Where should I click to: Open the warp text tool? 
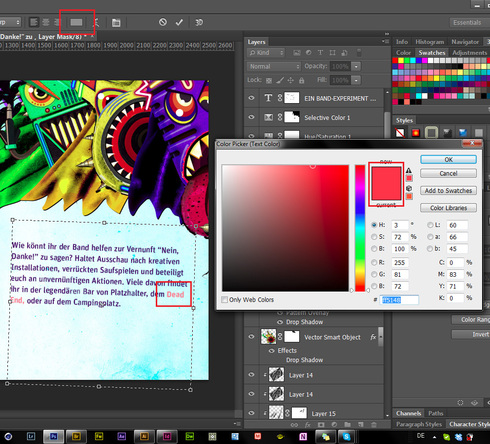(96, 22)
